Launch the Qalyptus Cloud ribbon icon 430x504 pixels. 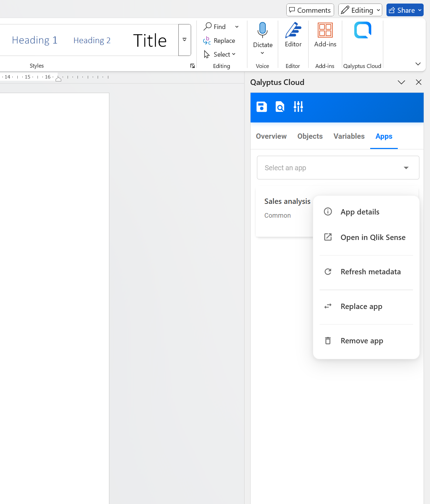click(362, 31)
